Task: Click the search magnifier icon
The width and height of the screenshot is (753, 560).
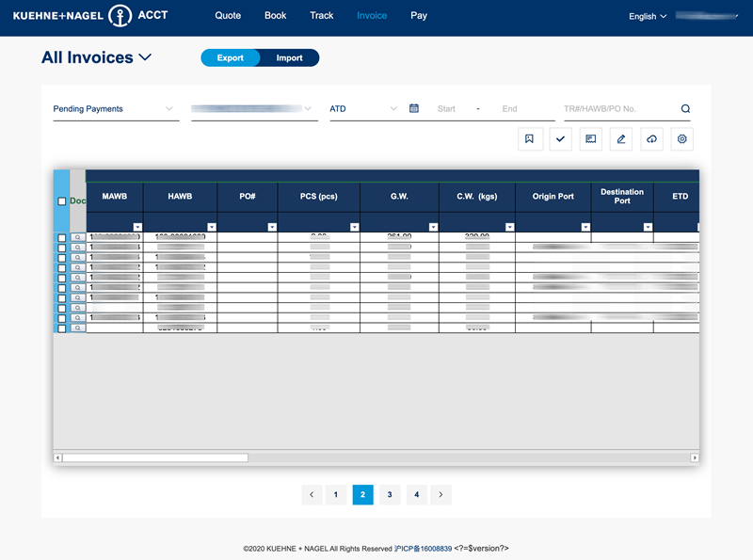Action: tap(685, 109)
